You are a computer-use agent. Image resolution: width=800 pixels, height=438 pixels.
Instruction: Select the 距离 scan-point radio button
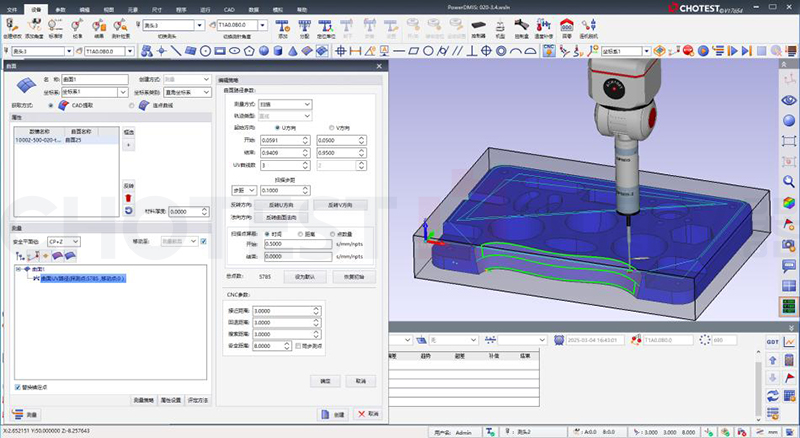click(300, 234)
